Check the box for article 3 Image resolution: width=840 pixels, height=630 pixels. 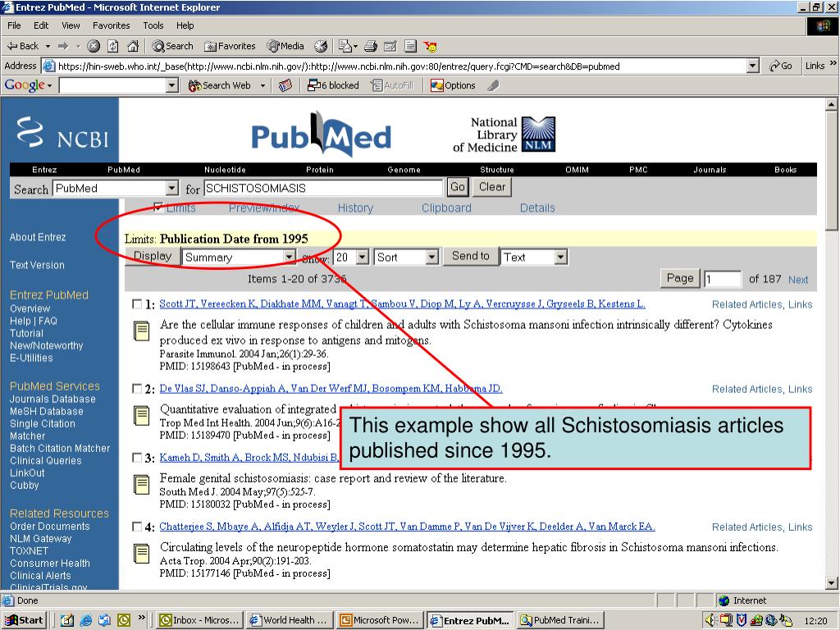[x=137, y=458]
